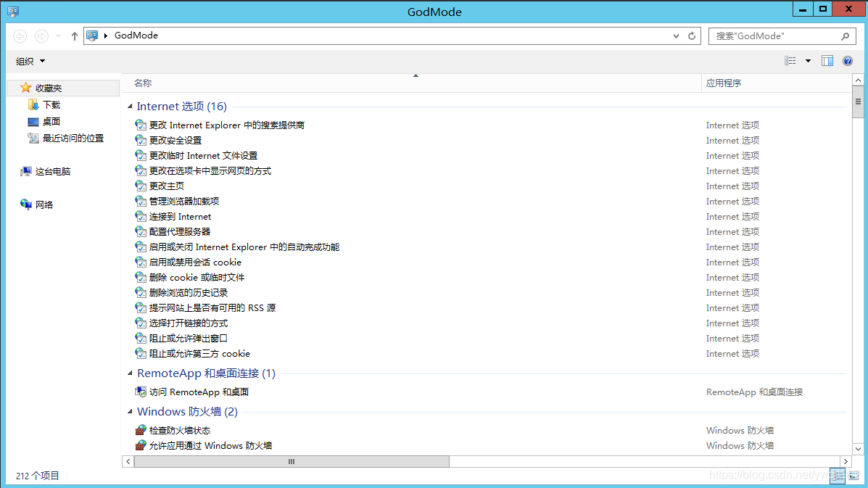Collapse the RemoteApp 和桌面连接 group
868x488 pixels.
point(130,373)
